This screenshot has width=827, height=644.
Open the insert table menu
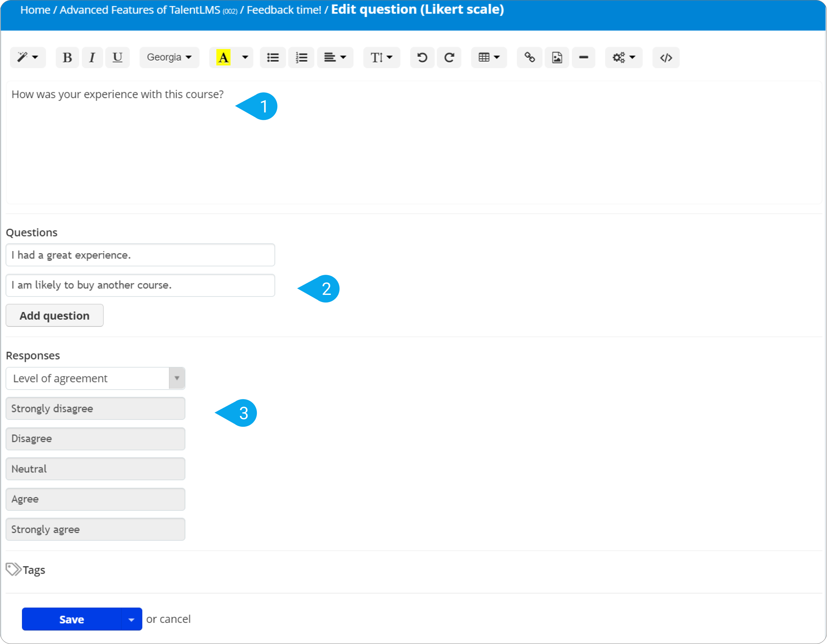489,57
